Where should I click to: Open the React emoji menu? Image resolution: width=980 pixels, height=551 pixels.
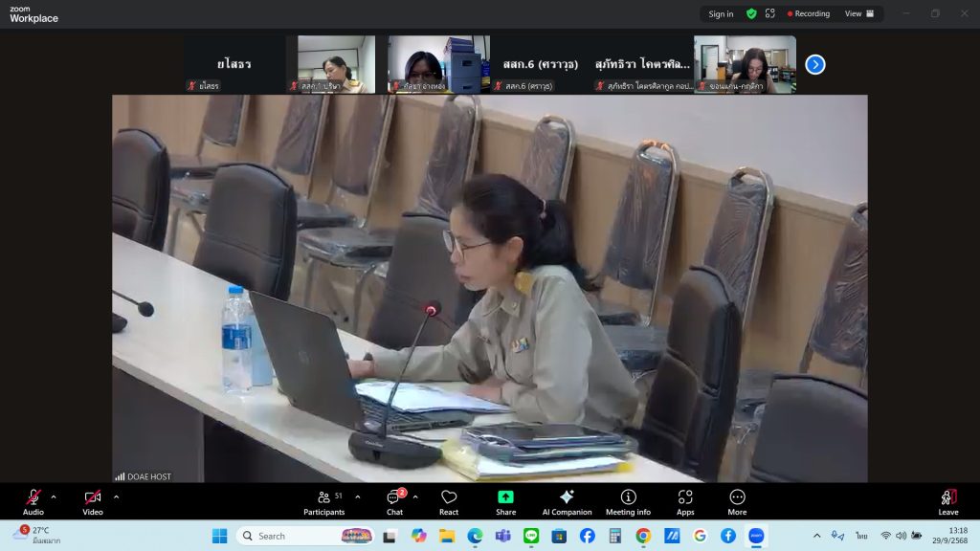449,501
